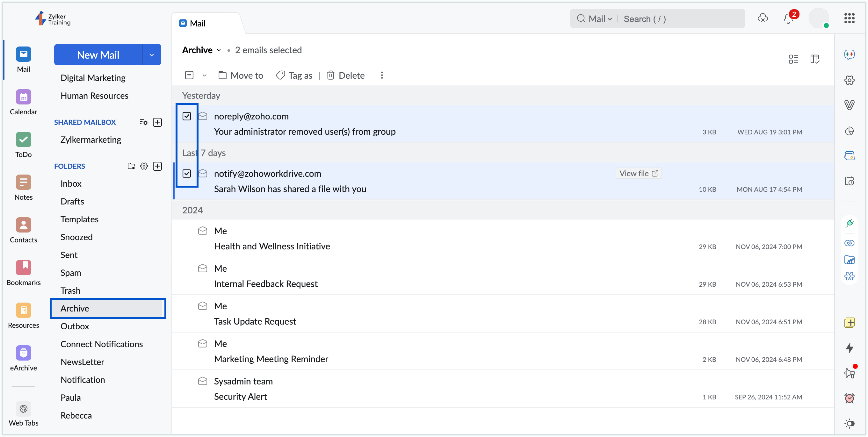Open the Inbox folder

point(71,184)
